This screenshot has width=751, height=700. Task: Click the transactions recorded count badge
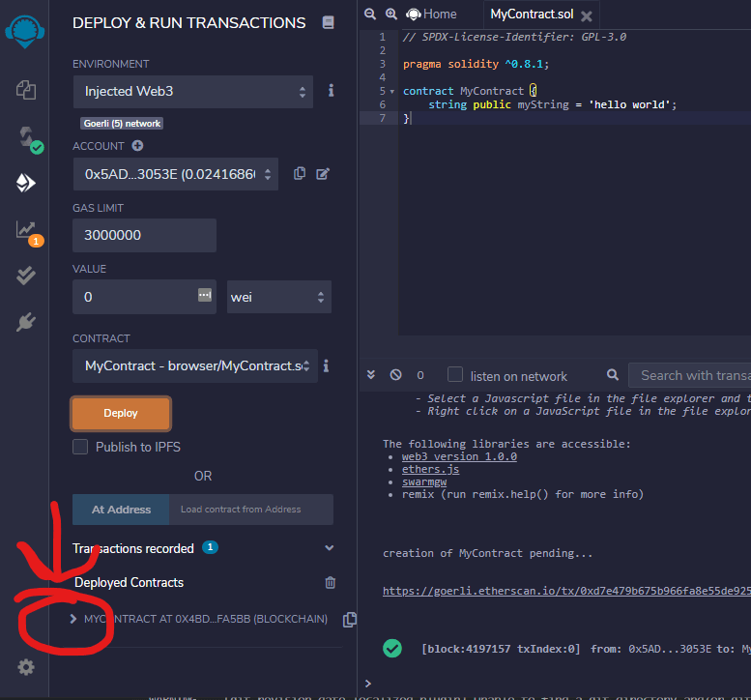[x=210, y=547]
